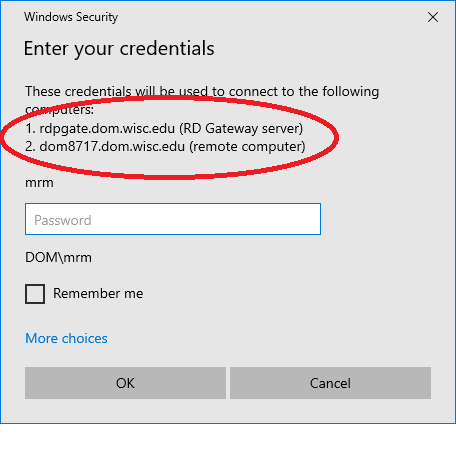This screenshot has height=474, width=456.
Task: Click the (RD Gateway server) parenthetical text
Action: tap(241, 128)
